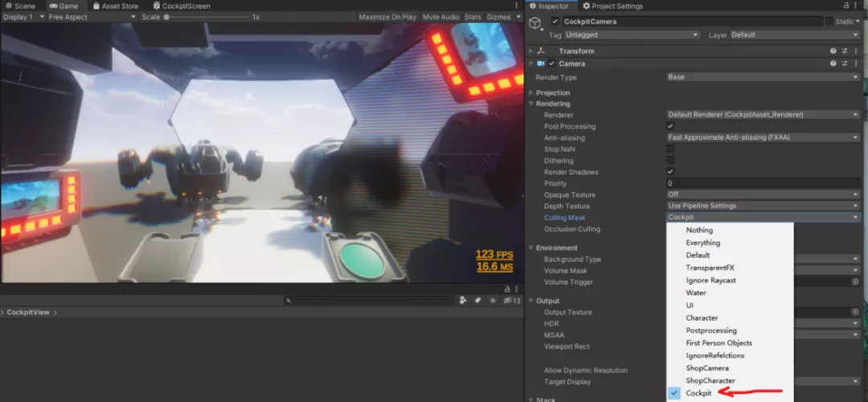Toggle the CockpitCamera active checkbox
The image size is (868, 402).
555,22
